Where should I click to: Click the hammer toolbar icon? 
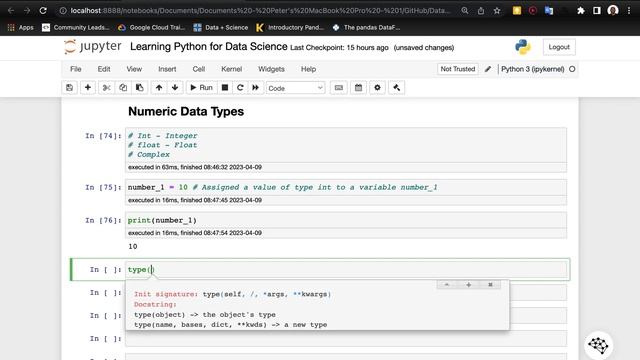[396, 88]
